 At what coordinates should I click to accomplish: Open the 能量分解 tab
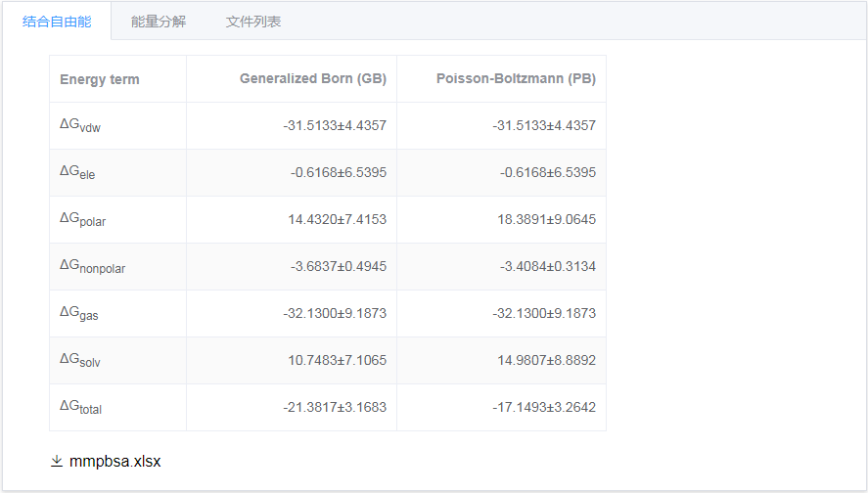(159, 22)
